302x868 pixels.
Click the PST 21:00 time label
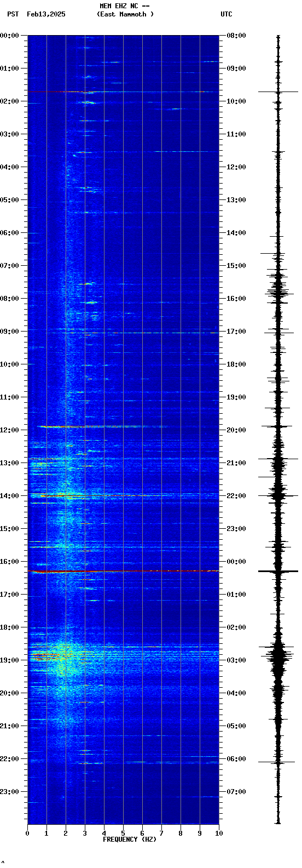9,726
